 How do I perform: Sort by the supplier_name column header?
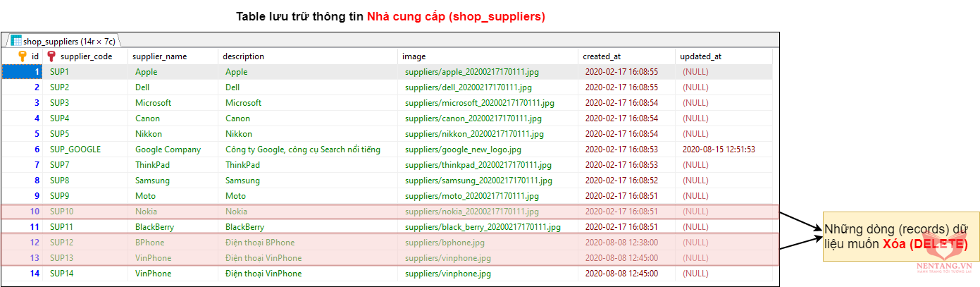tap(161, 56)
